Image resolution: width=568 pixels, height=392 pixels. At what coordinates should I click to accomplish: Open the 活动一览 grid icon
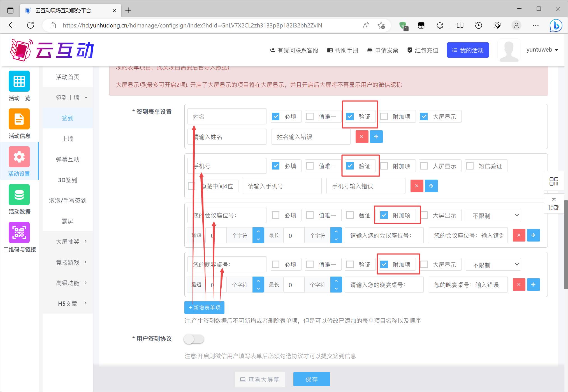19,81
